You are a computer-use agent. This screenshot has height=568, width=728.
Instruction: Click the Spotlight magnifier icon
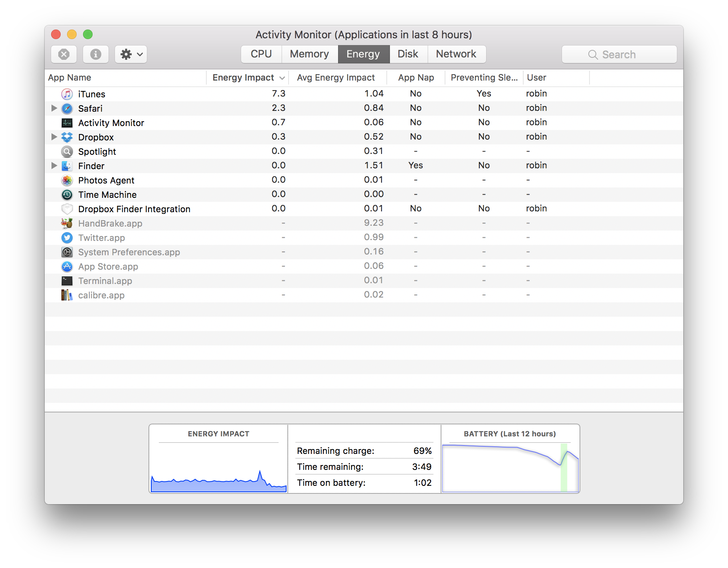67,152
